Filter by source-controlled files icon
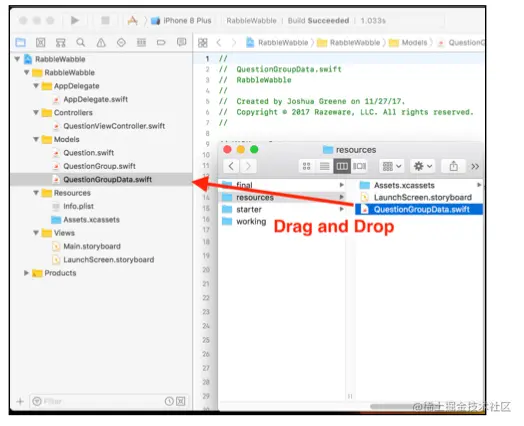The height and width of the screenshot is (426, 524). (181, 401)
